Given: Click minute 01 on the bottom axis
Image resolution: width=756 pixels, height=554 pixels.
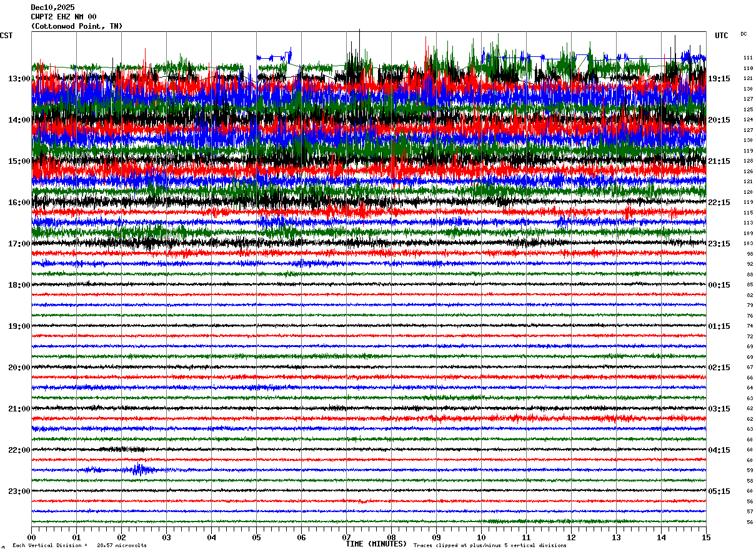Looking at the screenshot, I should 76,537.
